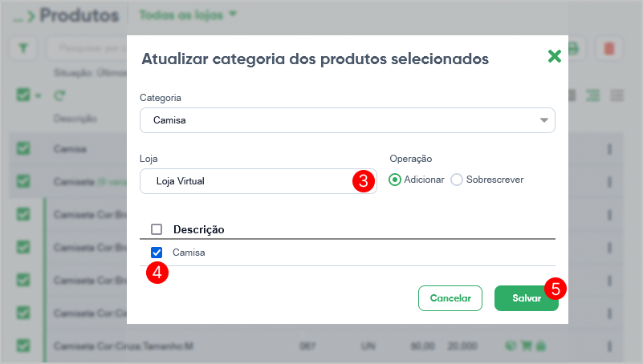Viewport: 643px width, 364px height.
Task: Open the Todas as lojas store dropdown
Action: (188, 15)
